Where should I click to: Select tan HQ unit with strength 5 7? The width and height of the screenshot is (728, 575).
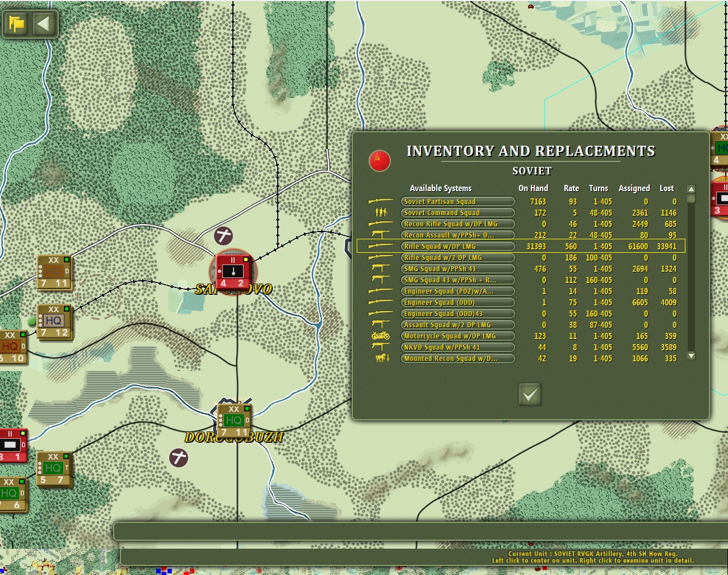click(x=53, y=469)
